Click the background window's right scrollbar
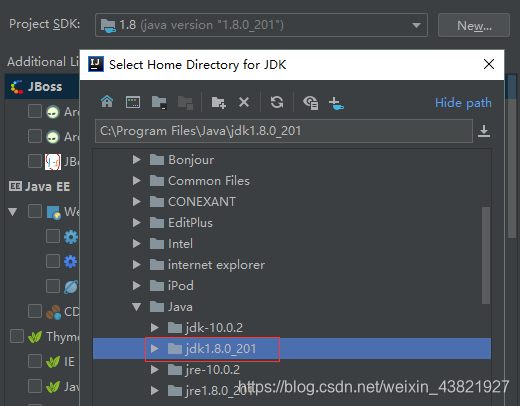The image size is (520, 406). pyautogui.click(x=512, y=157)
